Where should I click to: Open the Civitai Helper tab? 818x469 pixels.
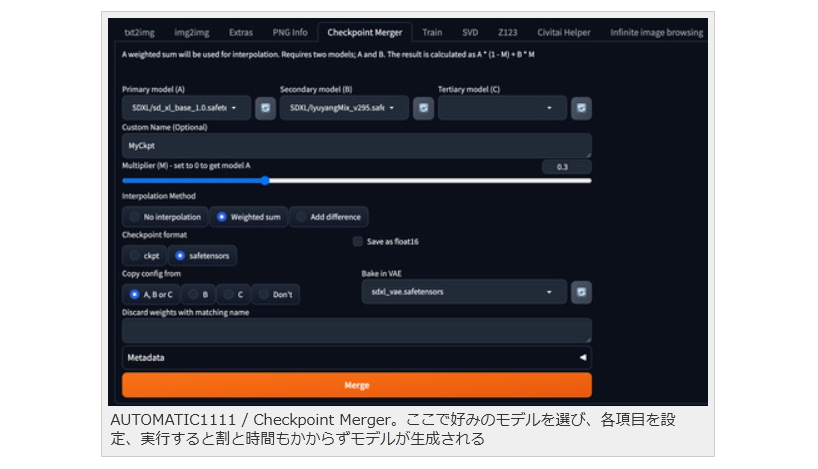pyautogui.click(x=563, y=32)
